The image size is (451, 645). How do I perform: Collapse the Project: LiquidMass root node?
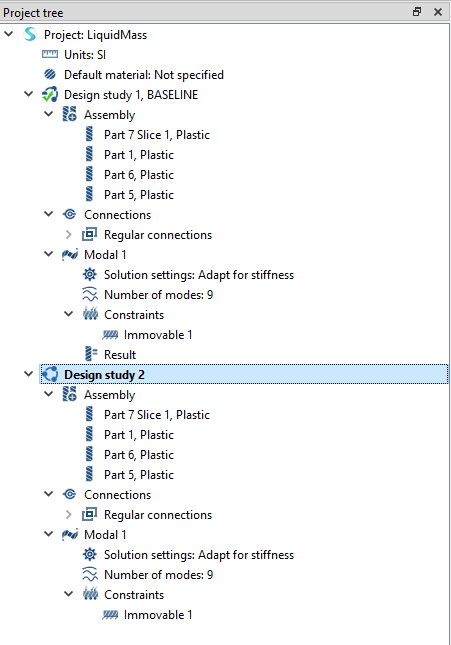[9, 35]
